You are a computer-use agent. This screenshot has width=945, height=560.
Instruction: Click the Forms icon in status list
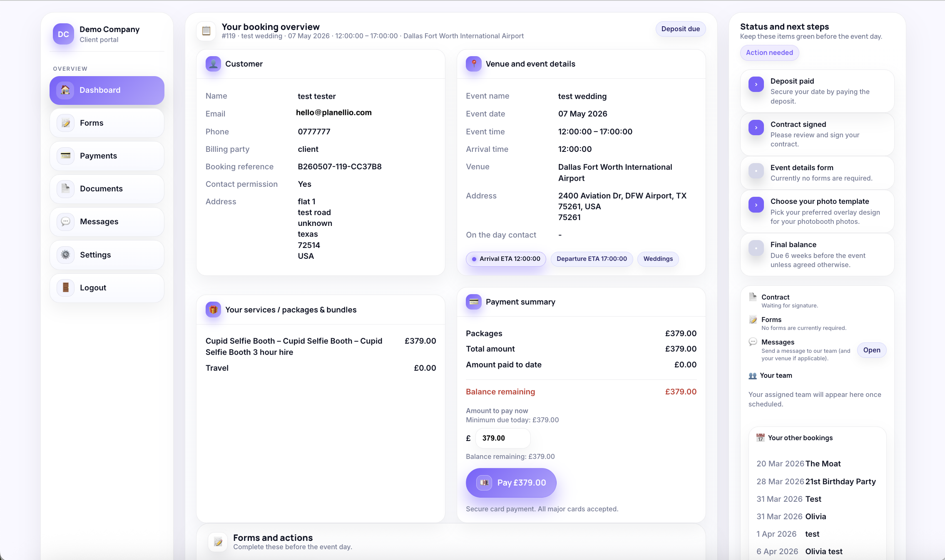click(x=753, y=320)
